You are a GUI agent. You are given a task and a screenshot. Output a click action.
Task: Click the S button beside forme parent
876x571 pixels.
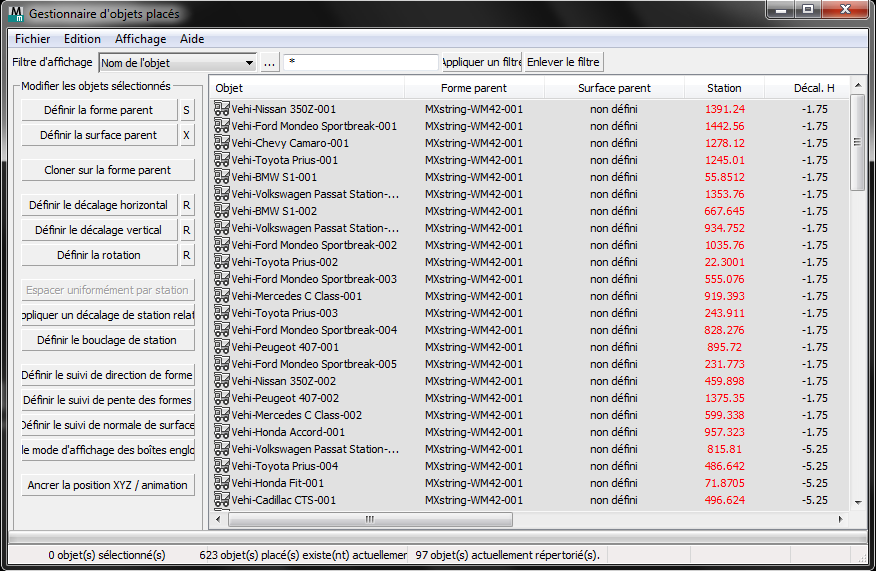coord(187,110)
